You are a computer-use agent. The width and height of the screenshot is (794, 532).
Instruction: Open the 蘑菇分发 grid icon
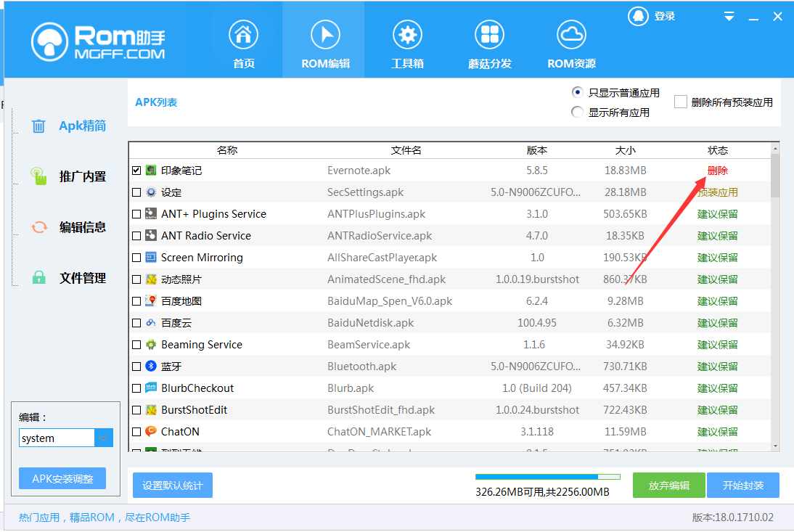coord(490,35)
